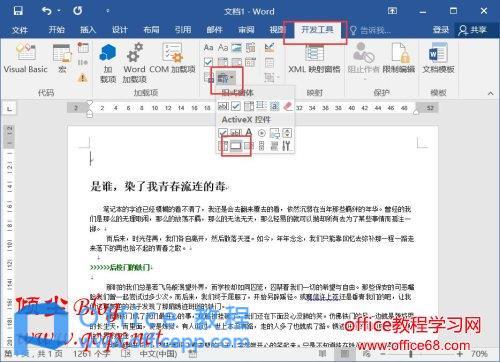The image size is (500, 362).
Task: Open the Visual Basic editor
Action: click(x=25, y=58)
